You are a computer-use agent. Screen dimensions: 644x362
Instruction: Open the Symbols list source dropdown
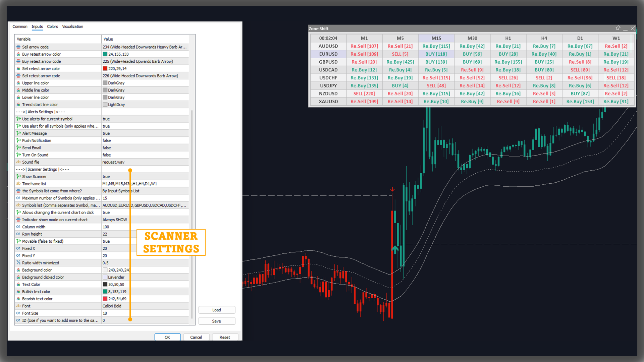144,191
